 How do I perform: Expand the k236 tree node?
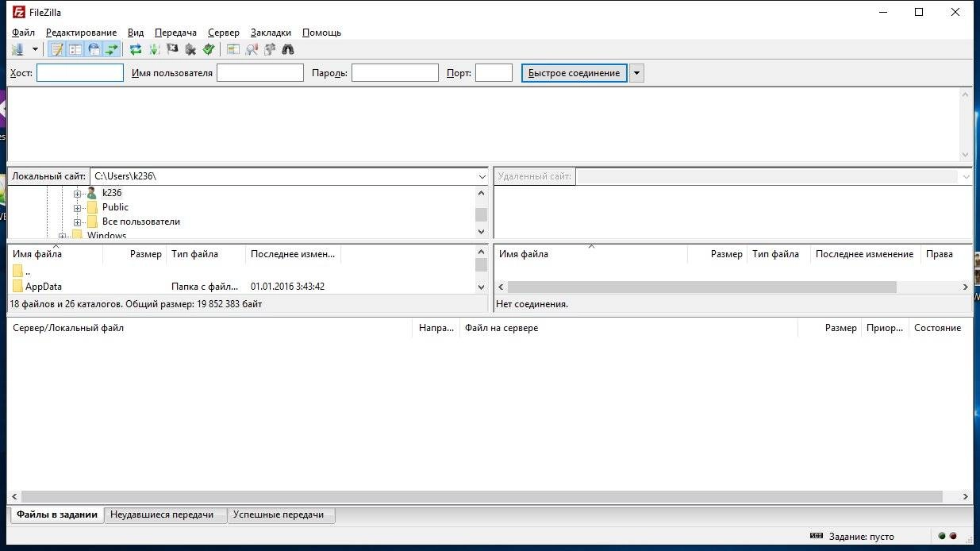tap(78, 194)
